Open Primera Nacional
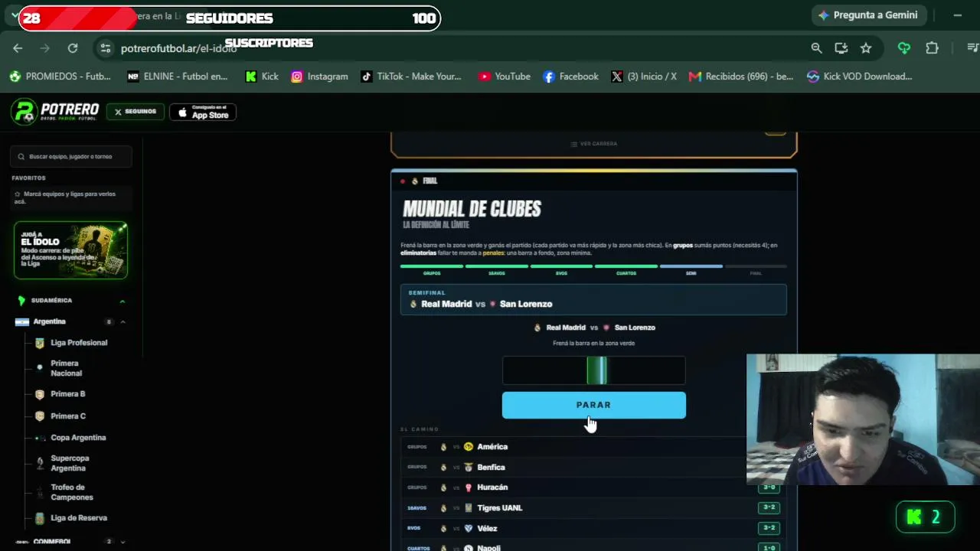The height and width of the screenshot is (551, 980). tap(66, 368)
